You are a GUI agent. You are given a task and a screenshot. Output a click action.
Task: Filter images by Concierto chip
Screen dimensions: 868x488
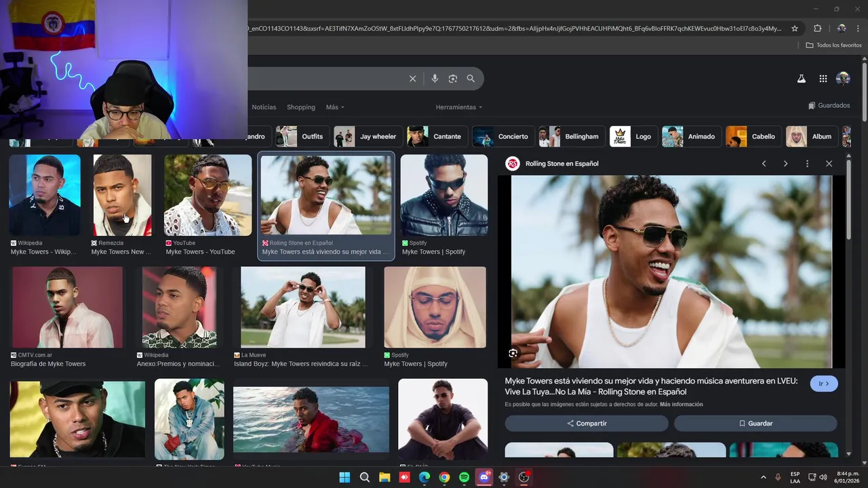502,136
